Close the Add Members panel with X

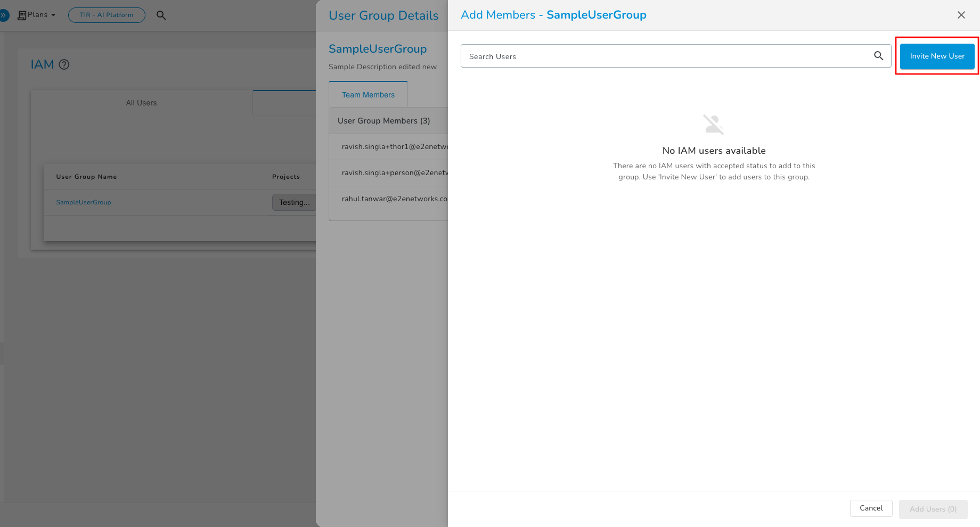(961, 15)
